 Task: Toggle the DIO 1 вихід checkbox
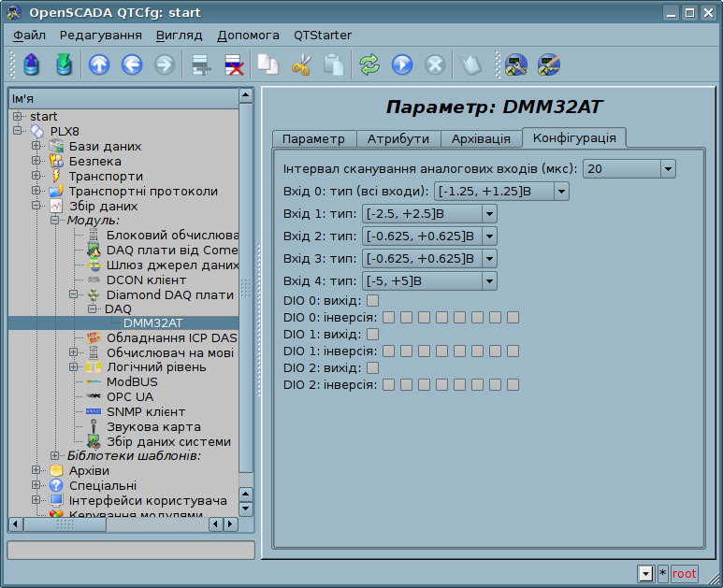coord(372,334)
